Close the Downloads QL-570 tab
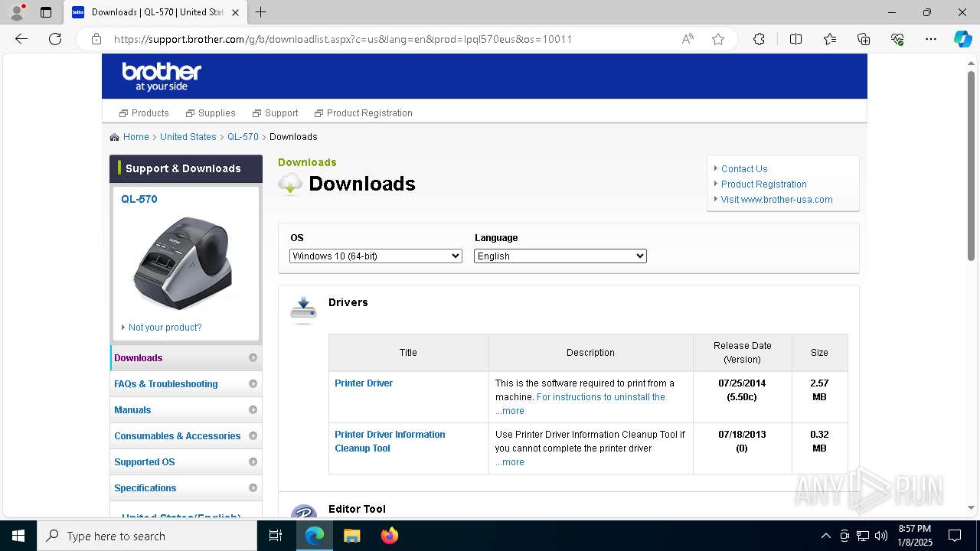 coord(236,12)
